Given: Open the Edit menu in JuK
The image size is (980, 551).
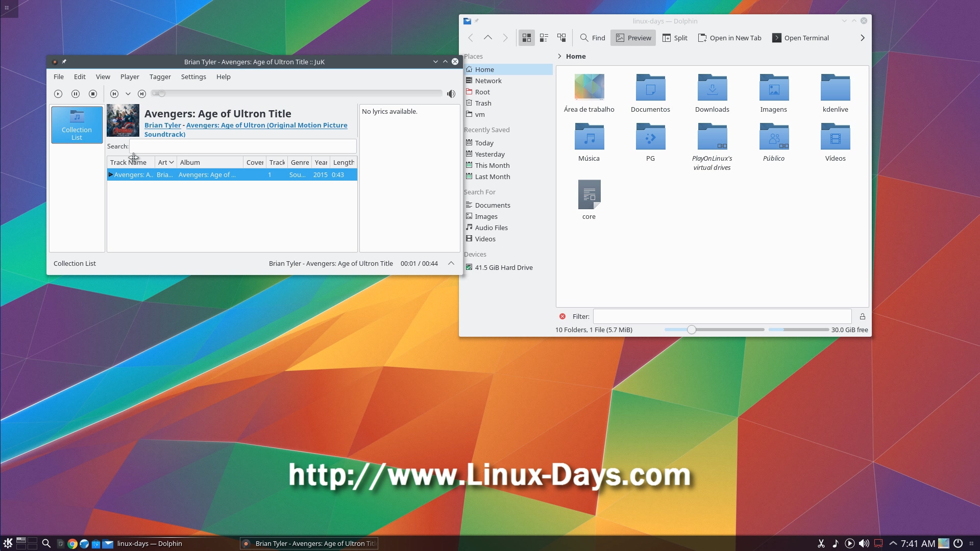Looking at the screenshot, I should [80, 77].
